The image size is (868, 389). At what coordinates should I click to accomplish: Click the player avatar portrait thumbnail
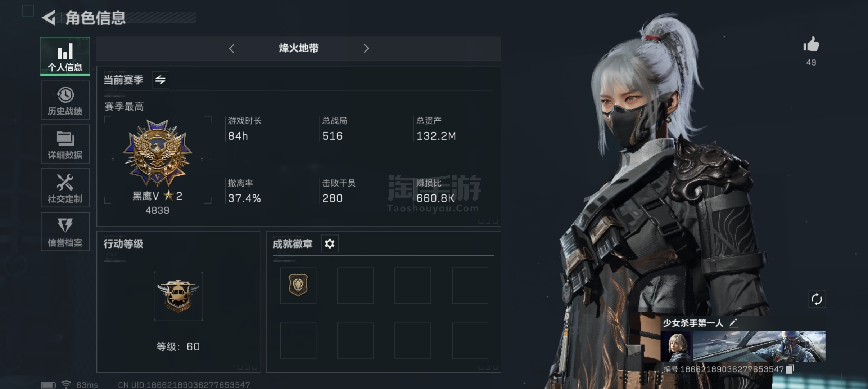(676, 346)
